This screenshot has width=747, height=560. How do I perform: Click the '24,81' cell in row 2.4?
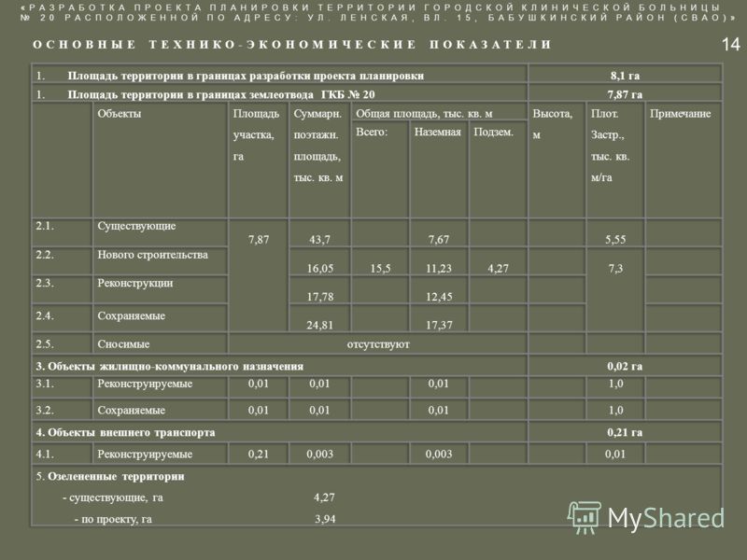pyautogui.click(x=319, y=326)
